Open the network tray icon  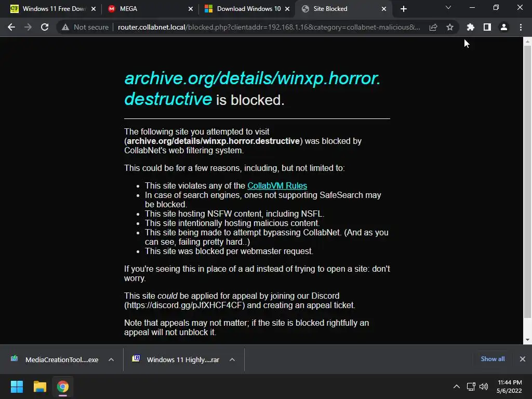click(x=471, y=387)
